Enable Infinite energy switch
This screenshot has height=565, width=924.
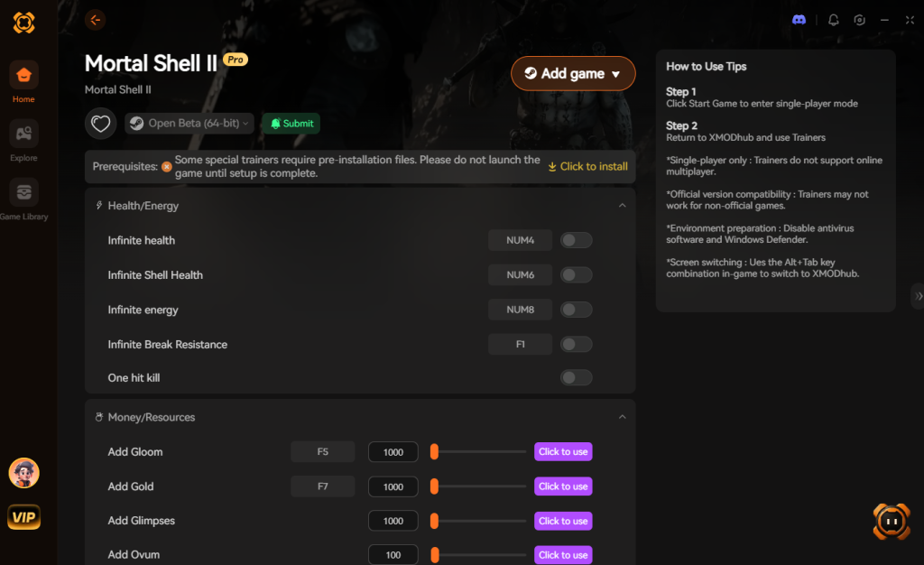click(576, 310)
